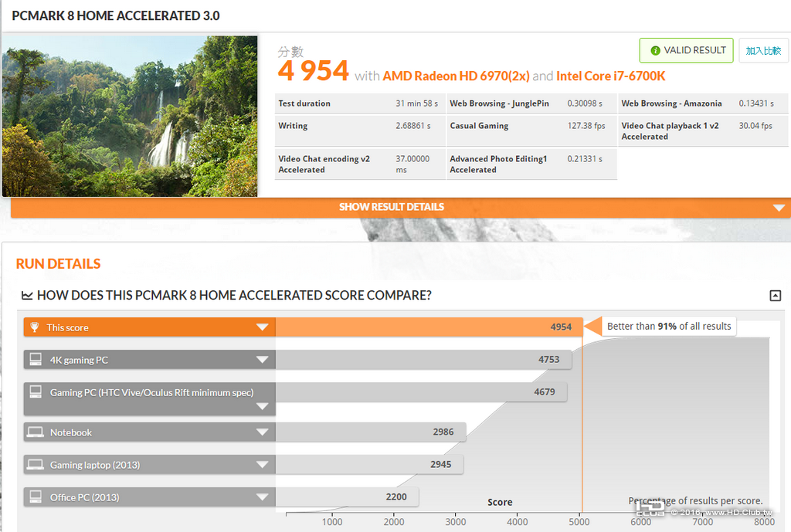The width and height of the screenshot is (791, 532).
Task: Click the waterfall jungle thumbnail image
Action: [130, 116]
